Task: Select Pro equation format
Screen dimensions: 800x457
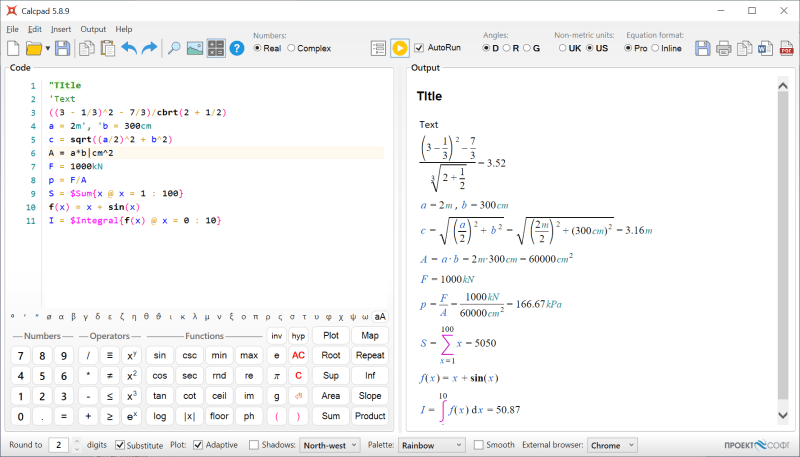Action: pos(628,48)
